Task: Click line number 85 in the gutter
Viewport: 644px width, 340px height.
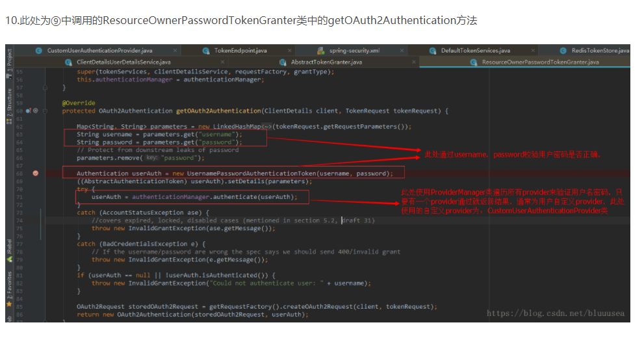Action: pyautogui.click(x=19, y=306)
